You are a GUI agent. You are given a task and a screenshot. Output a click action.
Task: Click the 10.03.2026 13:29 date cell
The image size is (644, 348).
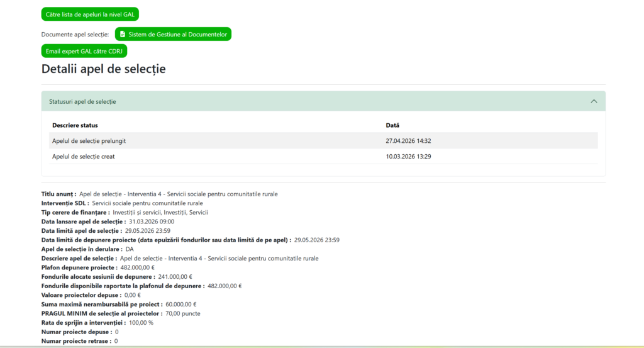(408, 156)
